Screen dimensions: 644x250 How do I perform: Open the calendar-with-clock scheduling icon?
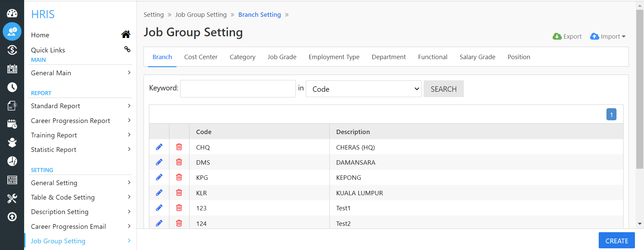12,124
